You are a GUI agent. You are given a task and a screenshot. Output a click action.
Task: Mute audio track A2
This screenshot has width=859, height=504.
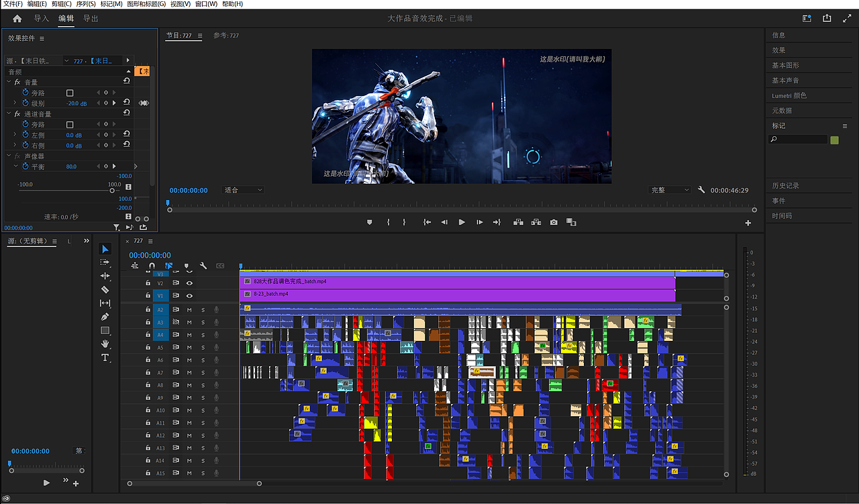[x=189, y=309]
